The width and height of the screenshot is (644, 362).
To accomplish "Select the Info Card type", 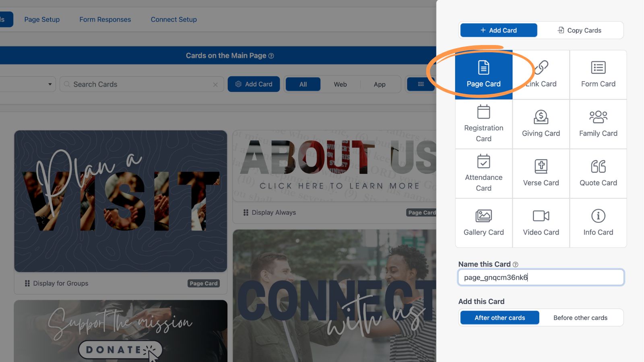I will pos(598,223).
